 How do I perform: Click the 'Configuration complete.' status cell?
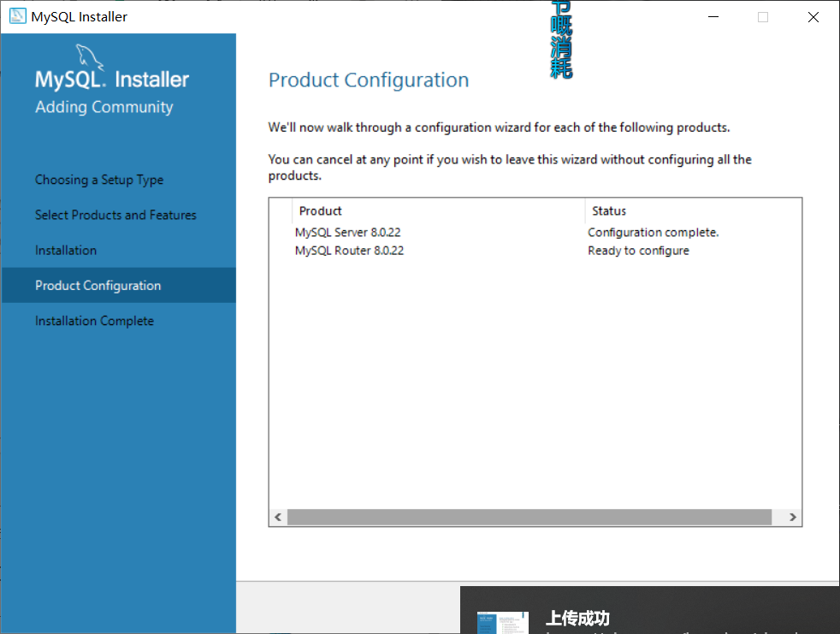653,232
